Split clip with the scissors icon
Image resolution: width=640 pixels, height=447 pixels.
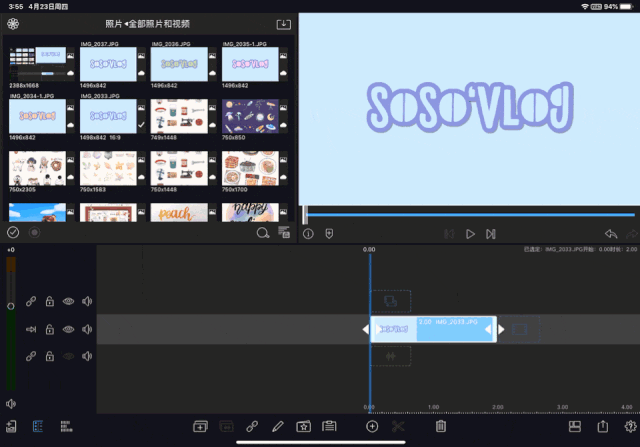point(398,427)
